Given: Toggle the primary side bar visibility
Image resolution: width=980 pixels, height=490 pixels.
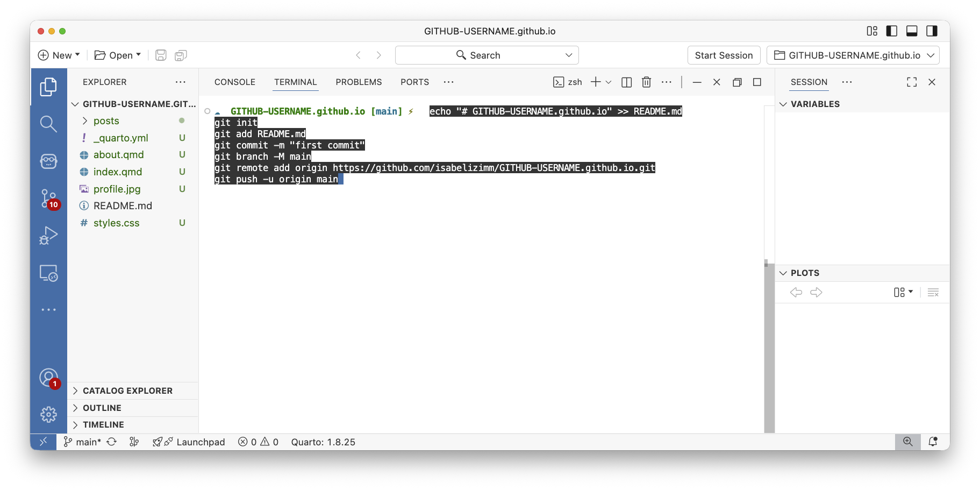Looking at the screenshot, I should (x=892, y=31).
